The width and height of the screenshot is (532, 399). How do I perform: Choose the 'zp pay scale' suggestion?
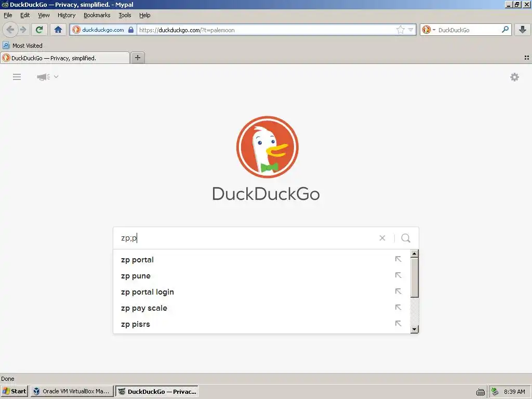tap(261, 308)
